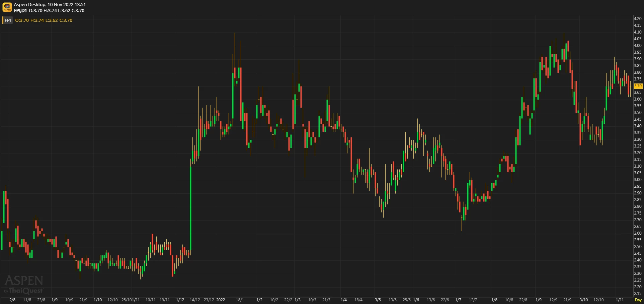The image size is (644, 304).
Task: Click the ASPEN by ThaiQuest watermark
Action: (x=24, y=284)
